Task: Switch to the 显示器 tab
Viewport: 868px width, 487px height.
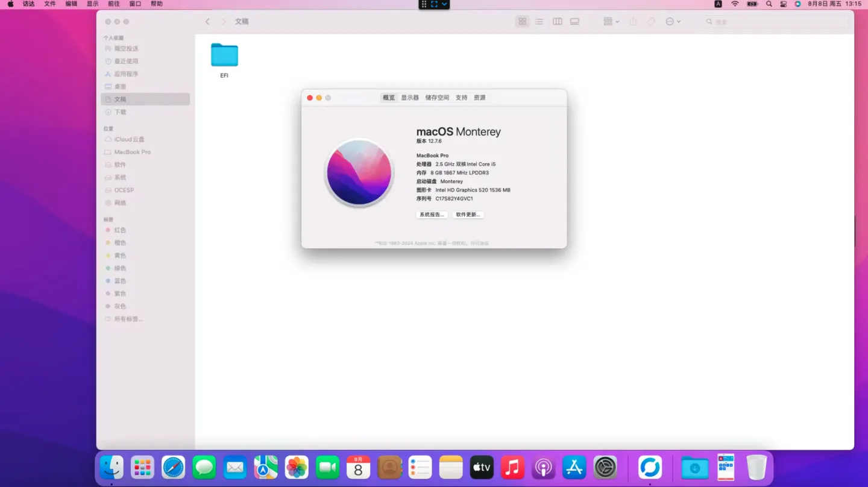Action: [x=410, y=98]
